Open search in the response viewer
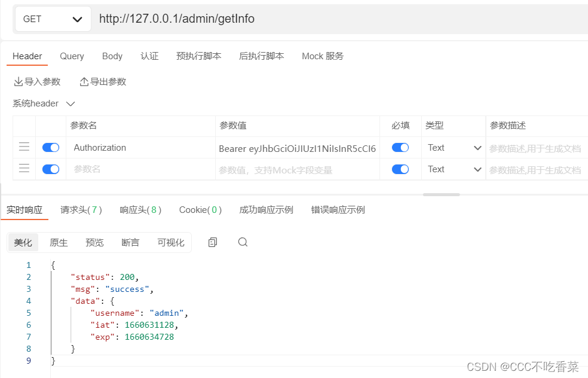This screenshot has width=588, height=378. (242, 242)
